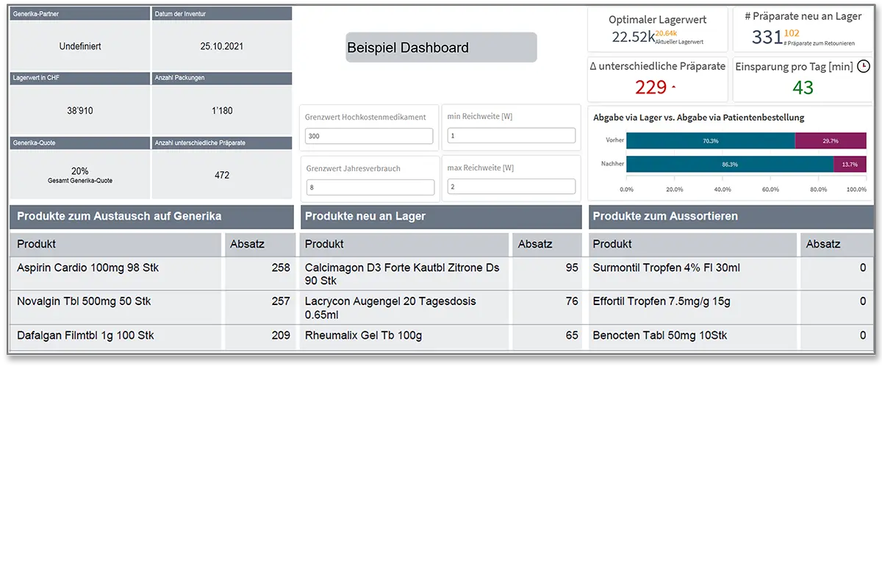Viewport: 882px width, 588px height.
Task: Select the Nachher blue 86.3% bar segment
Action: click(x=730, y=164)
